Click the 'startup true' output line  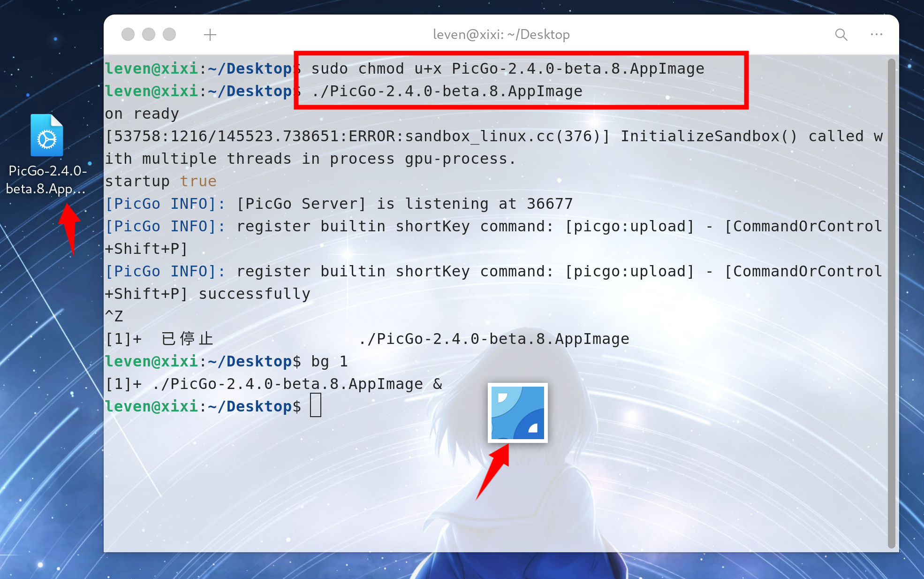coord(160,181)
